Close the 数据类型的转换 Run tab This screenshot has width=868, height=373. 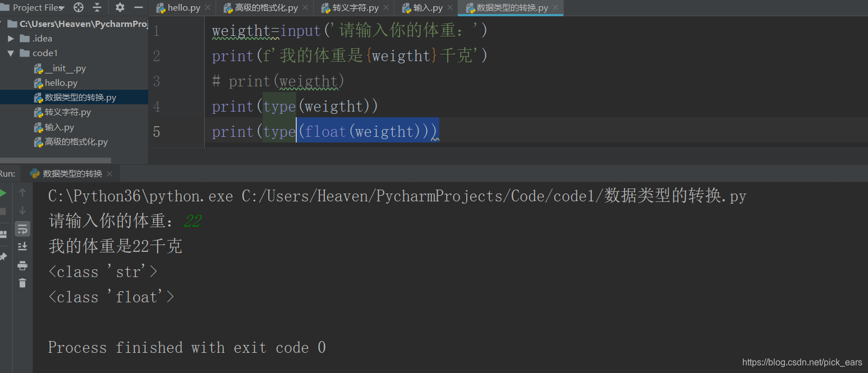point(109,174)
